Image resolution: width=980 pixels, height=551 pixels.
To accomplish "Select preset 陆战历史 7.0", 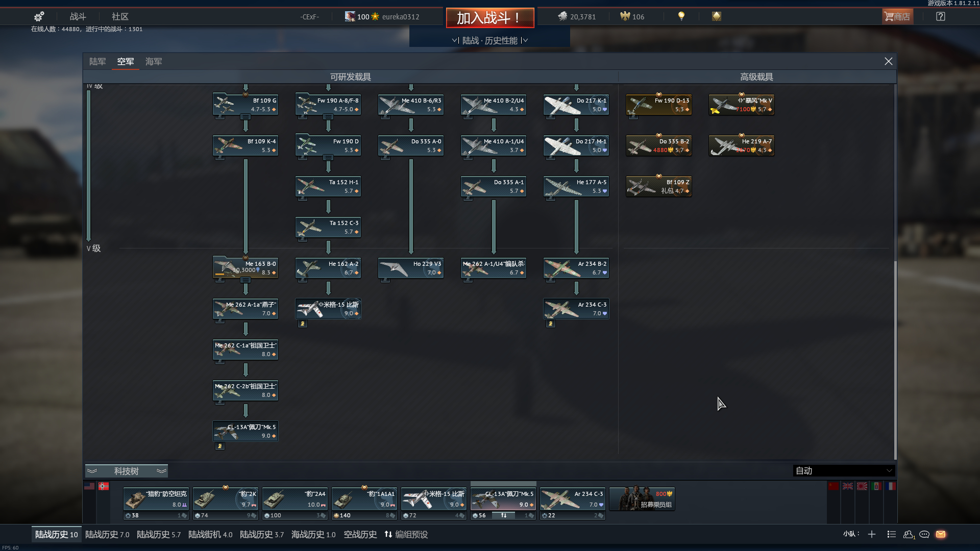I will 107,534.
